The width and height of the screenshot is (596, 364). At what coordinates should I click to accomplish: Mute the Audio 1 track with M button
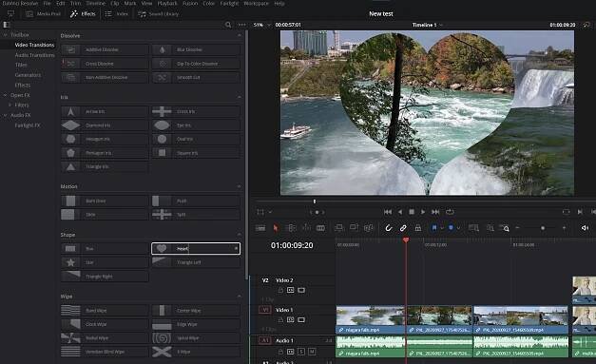[312, 352]
